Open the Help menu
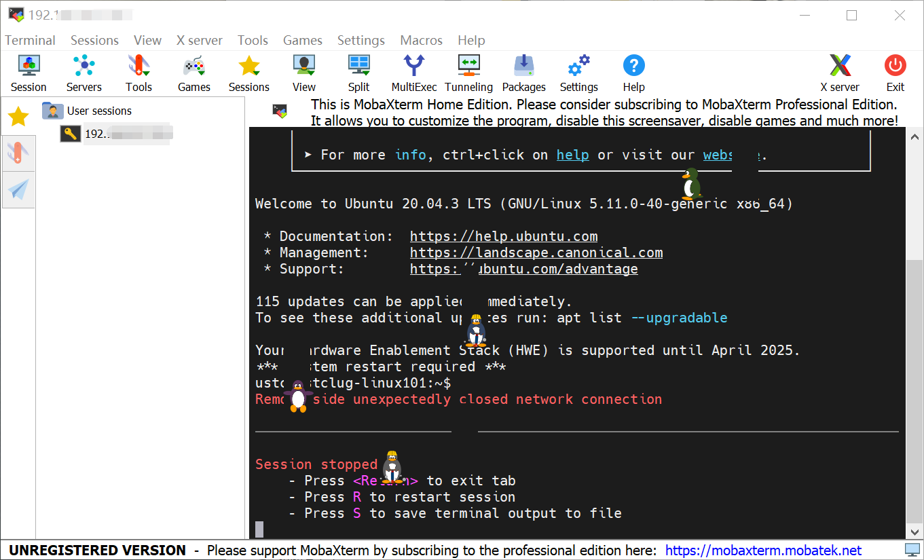This screenshot has height=560, width=924. [x=471, y=40]
